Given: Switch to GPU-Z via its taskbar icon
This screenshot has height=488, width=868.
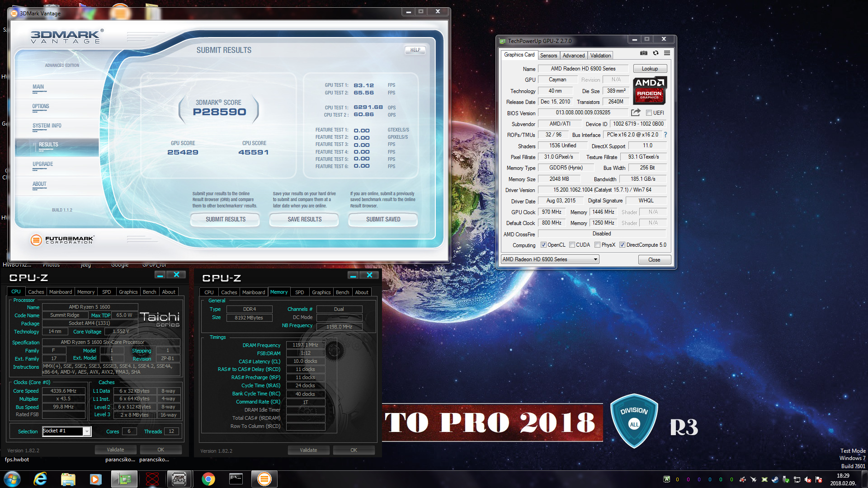Looking at the screenshot, I should pos(124,479).
